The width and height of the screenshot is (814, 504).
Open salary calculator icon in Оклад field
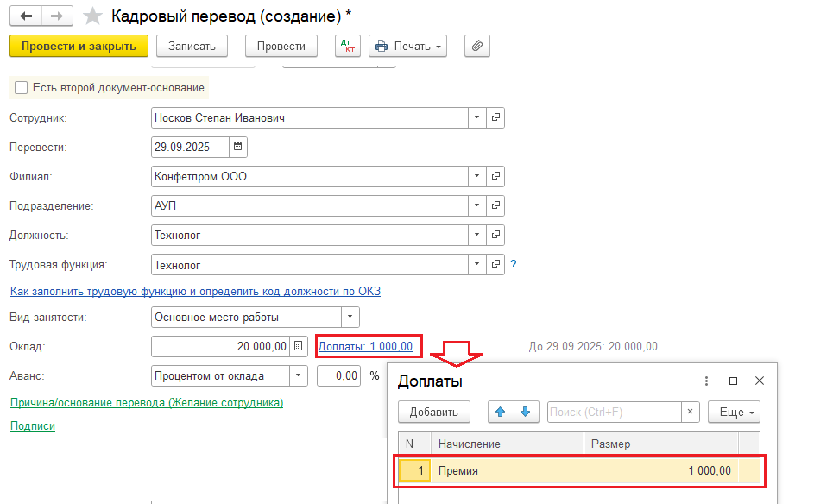coord(299,347)
